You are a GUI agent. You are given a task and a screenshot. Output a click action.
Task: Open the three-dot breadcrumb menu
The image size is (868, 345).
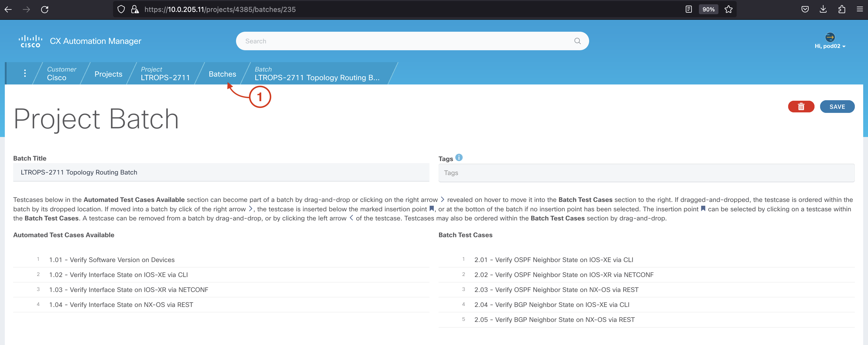(25, 73)
